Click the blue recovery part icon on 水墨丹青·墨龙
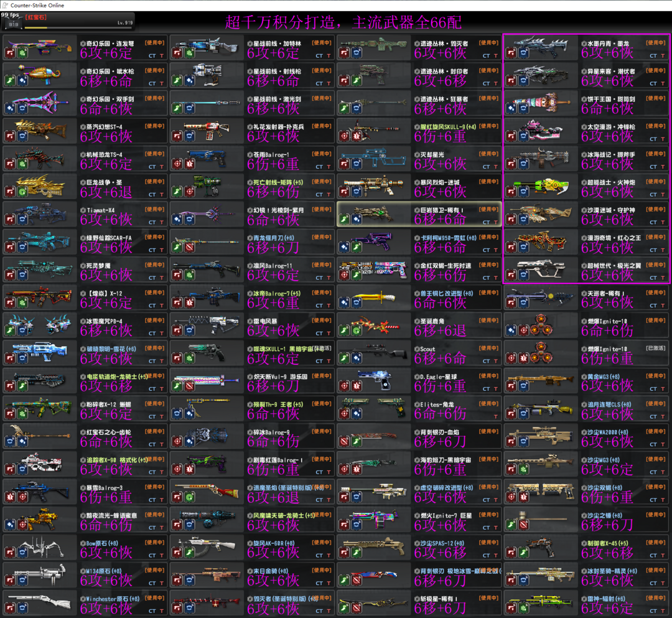 [524, 53]
